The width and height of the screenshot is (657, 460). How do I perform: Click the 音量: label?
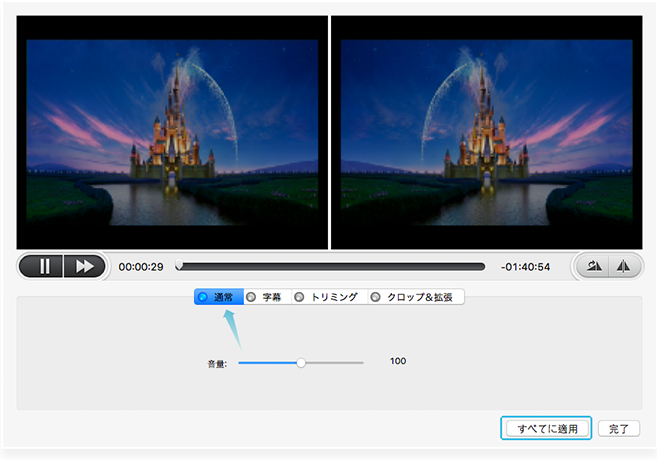[x=217, y=364]
